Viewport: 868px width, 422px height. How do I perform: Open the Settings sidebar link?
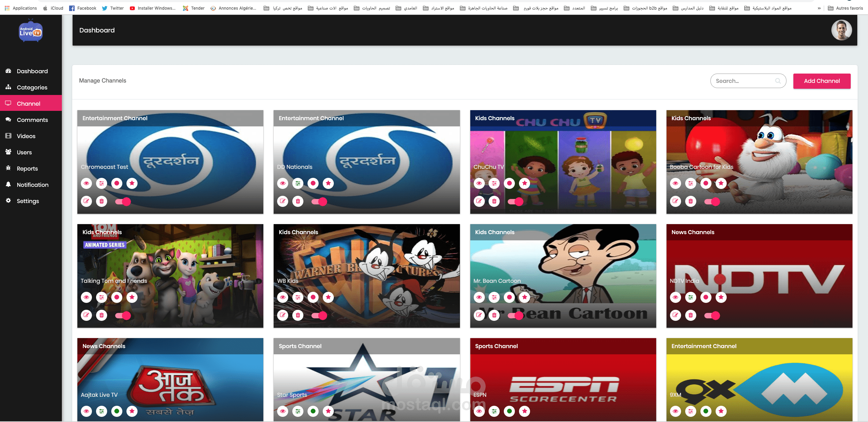28,201
